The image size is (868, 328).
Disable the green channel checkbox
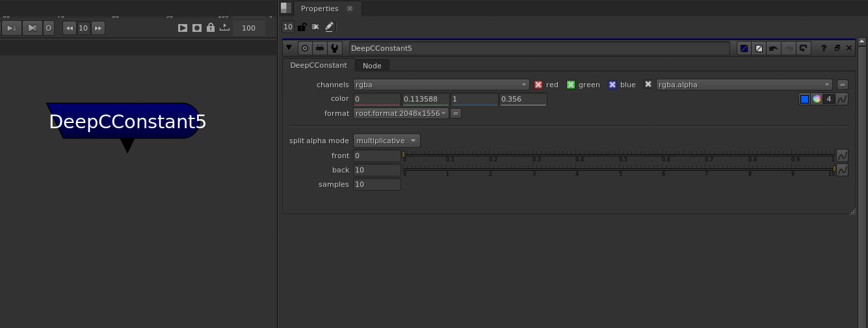point(571,85)
